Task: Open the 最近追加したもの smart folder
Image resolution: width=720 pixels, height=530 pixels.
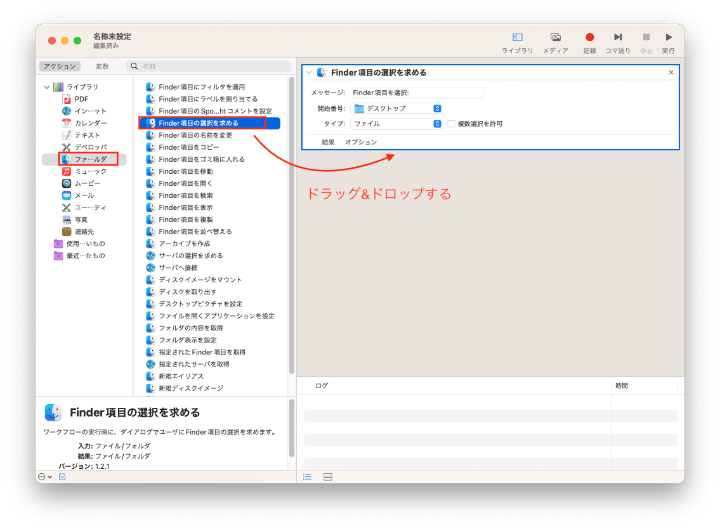Action: coord(79,255)
